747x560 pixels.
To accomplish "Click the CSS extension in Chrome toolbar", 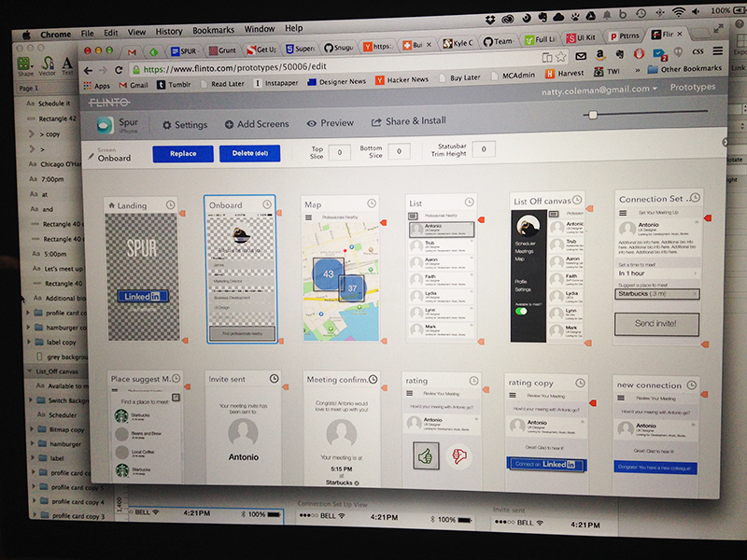I will coord(698,51).
